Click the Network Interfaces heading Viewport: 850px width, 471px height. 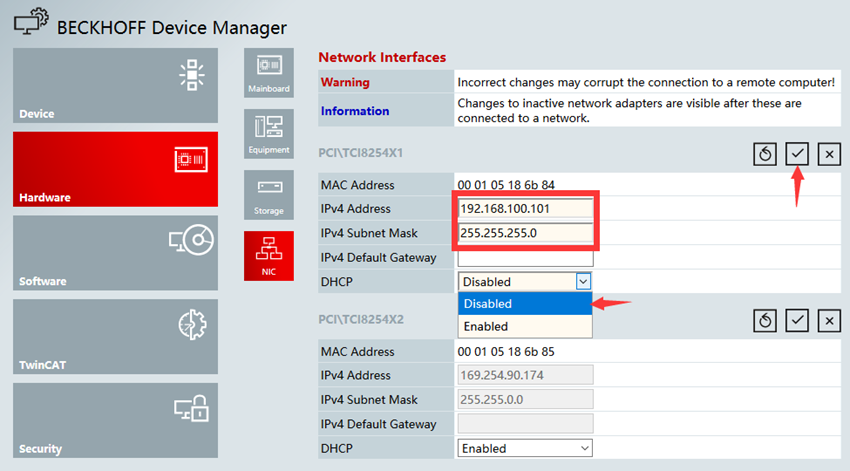click(382, 57)
